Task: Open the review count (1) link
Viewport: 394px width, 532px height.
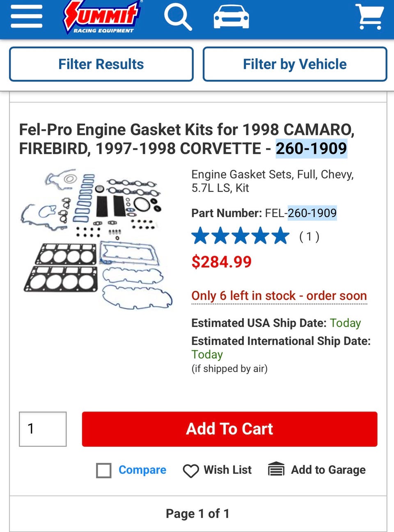Action: click(x=309, y=237)
